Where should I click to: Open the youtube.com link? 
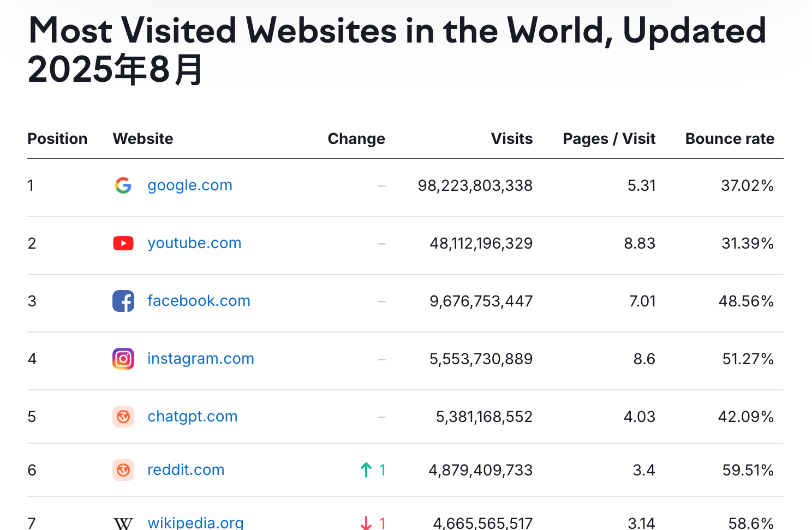click(194, 243)
